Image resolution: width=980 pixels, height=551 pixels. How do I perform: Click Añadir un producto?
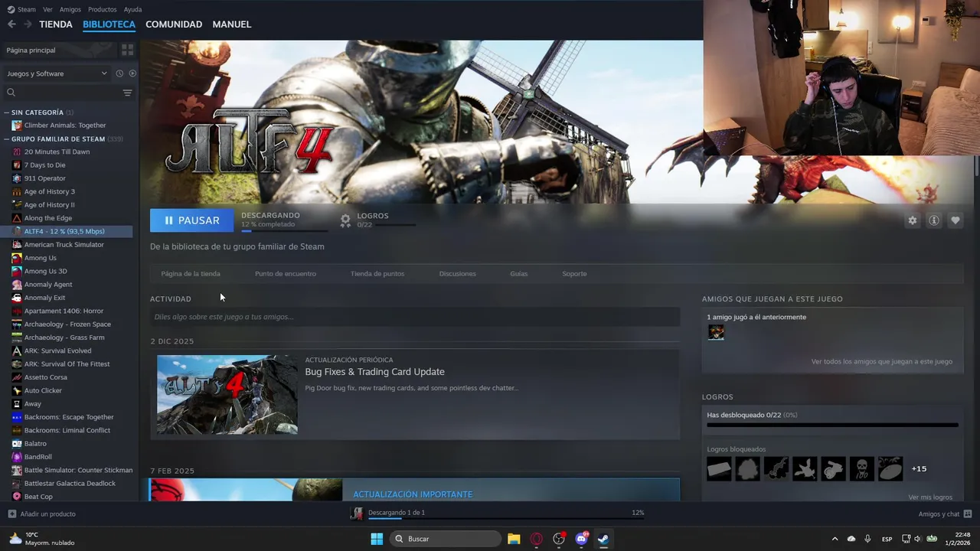pyautogui.click(x=41, y=514)
